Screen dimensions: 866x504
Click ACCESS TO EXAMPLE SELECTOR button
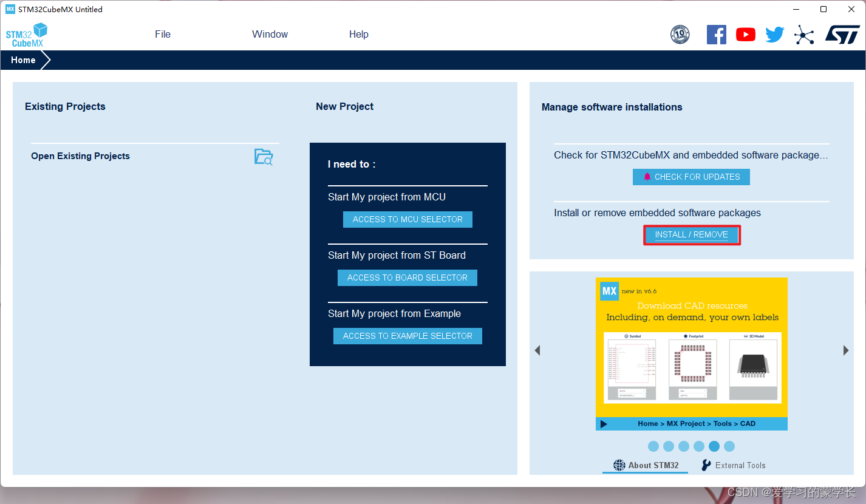click(407, 336)
